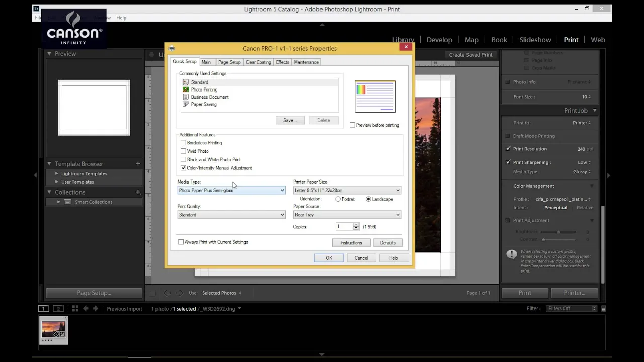Open grid view from the filmstrip bar
Viewport: 644px width, 362px height.
(75, 308)
